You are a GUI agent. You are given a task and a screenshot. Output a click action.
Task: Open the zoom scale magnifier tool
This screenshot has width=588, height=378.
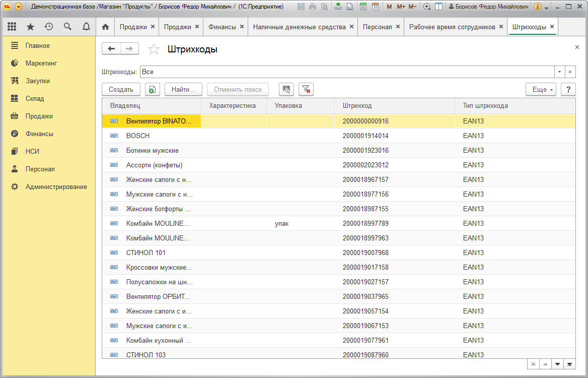coord(427,7)
